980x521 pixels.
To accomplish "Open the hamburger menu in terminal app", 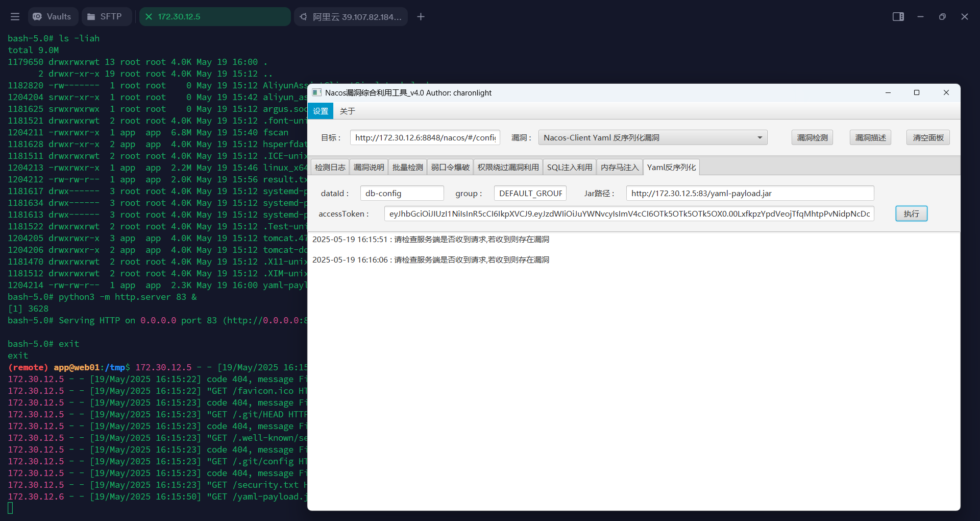I will (15, 17).
